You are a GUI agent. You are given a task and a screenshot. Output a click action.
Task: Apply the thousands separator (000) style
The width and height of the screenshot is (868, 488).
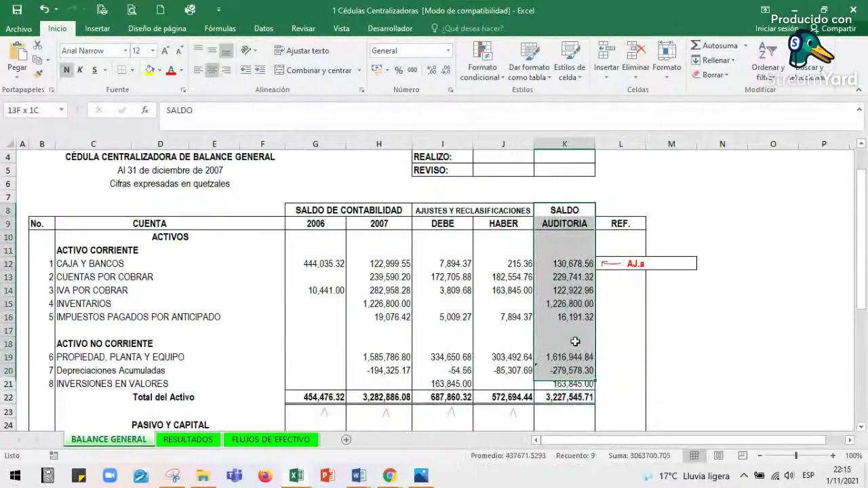[x=412, y=70]
